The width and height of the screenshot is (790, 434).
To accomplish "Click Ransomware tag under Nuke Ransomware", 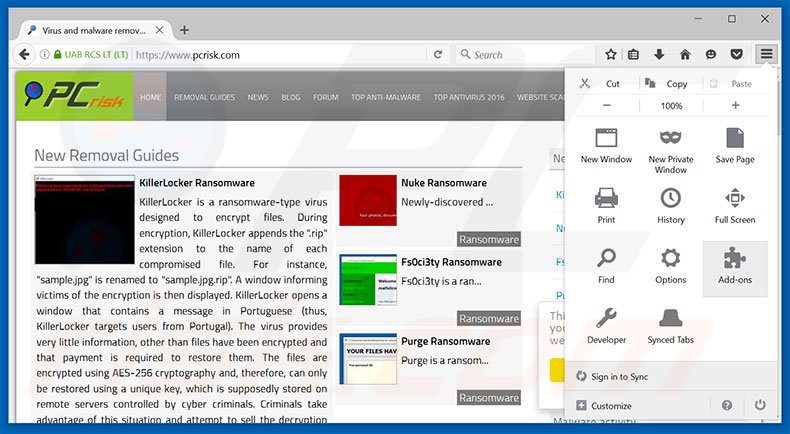I will [x=489, y=239].
